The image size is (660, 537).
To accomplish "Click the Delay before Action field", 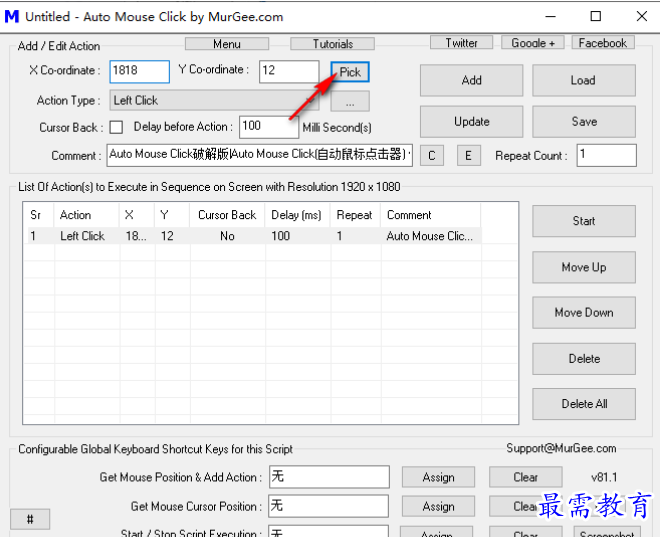I will pyautogui.click(x=269, y=127).
